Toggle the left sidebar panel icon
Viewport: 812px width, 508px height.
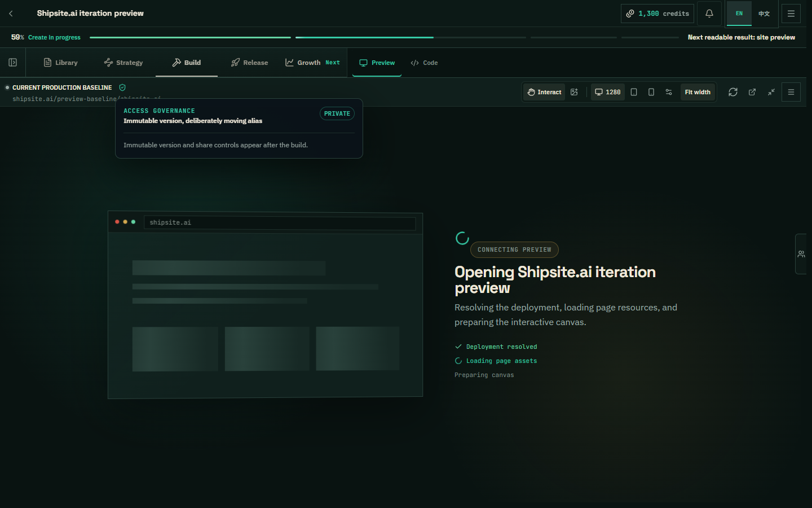tap(12, 63)
